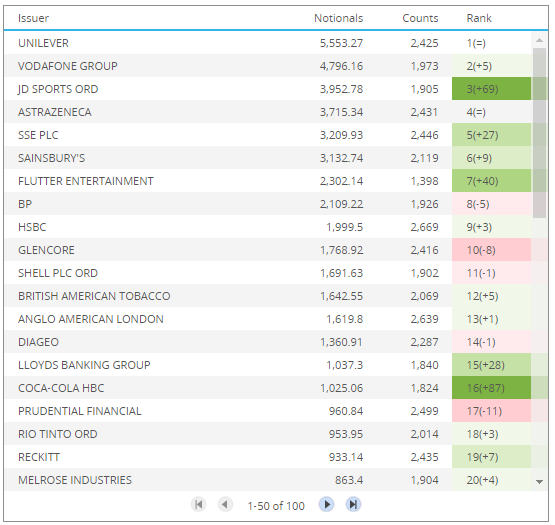Select the BRITISH AMERICAN TOBACCO issuer name
Screen dimensions: 555x525
click(x=94, y=296)
